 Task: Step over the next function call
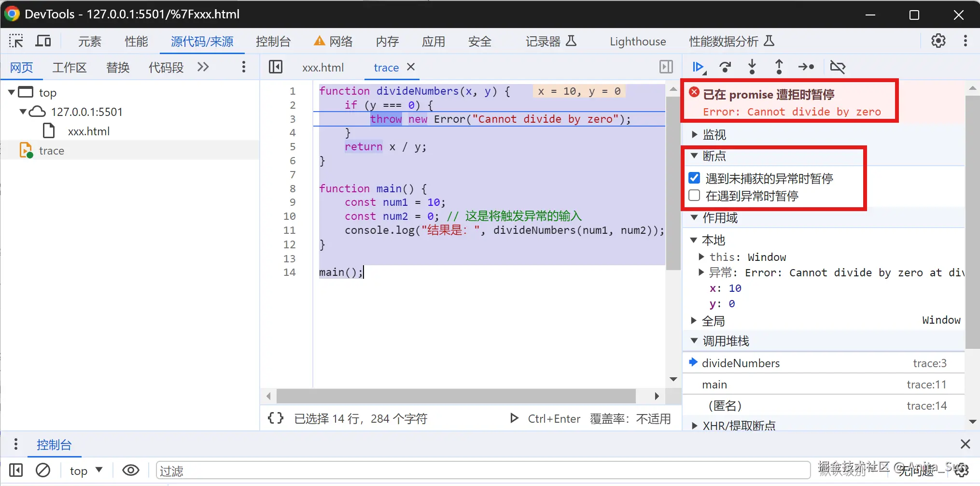(725, 67)
